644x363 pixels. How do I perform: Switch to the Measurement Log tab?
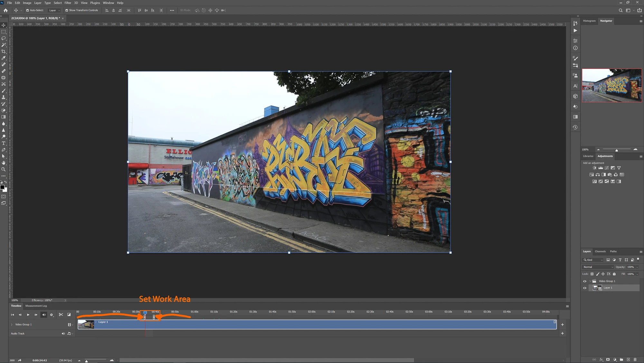tap(36, 306)
